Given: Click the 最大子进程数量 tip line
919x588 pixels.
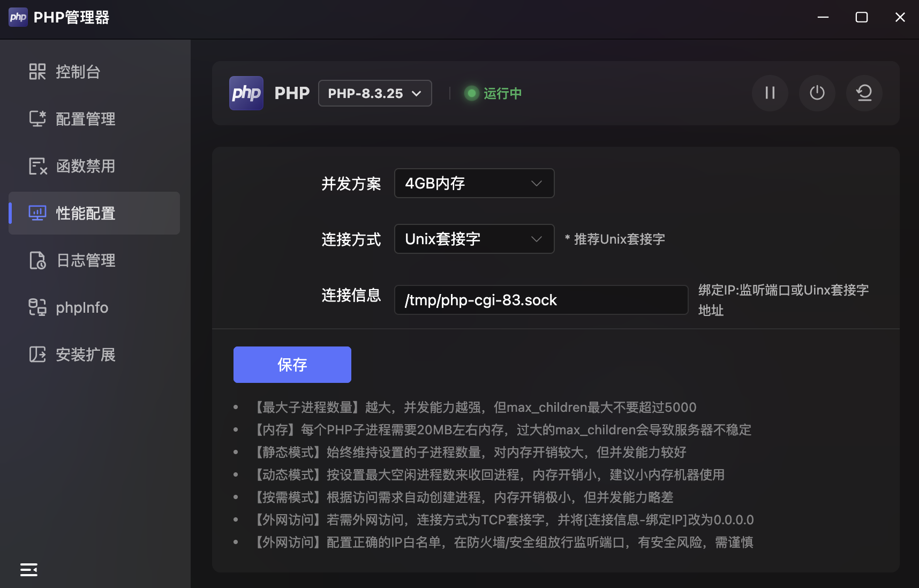Looking at the screenshot, I should [x=473, y=408].
